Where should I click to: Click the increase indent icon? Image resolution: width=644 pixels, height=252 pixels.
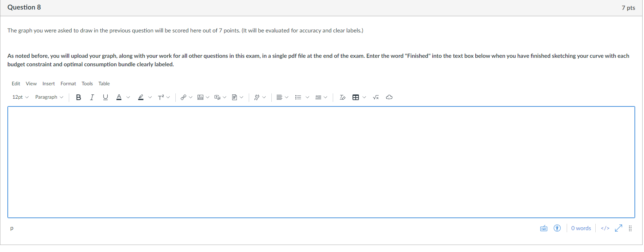318,97
